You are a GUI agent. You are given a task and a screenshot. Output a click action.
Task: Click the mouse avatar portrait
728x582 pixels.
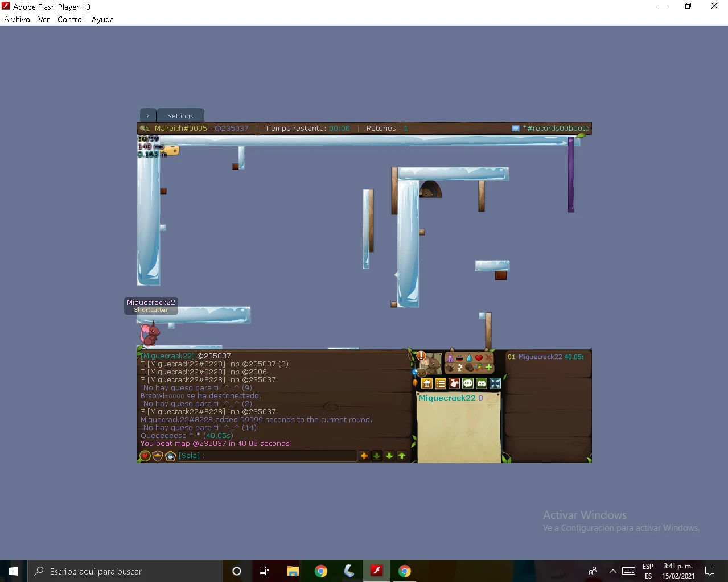pyautogui.click(x=431, y=364)
